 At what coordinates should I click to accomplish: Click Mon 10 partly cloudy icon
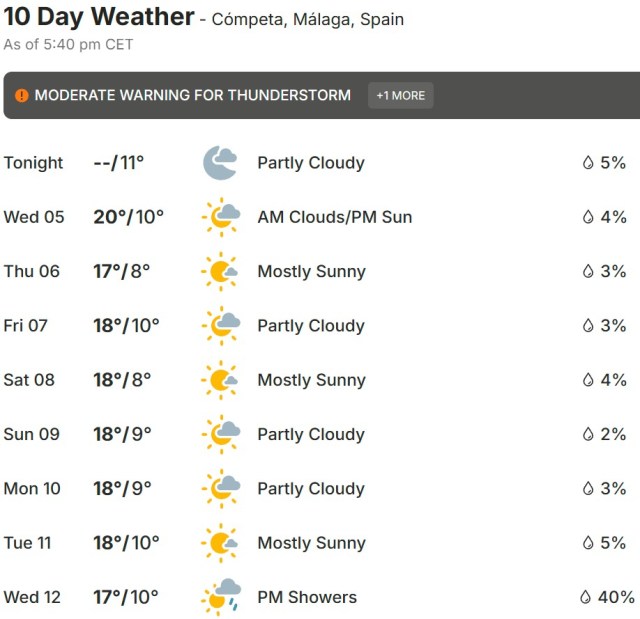[220, 488]
